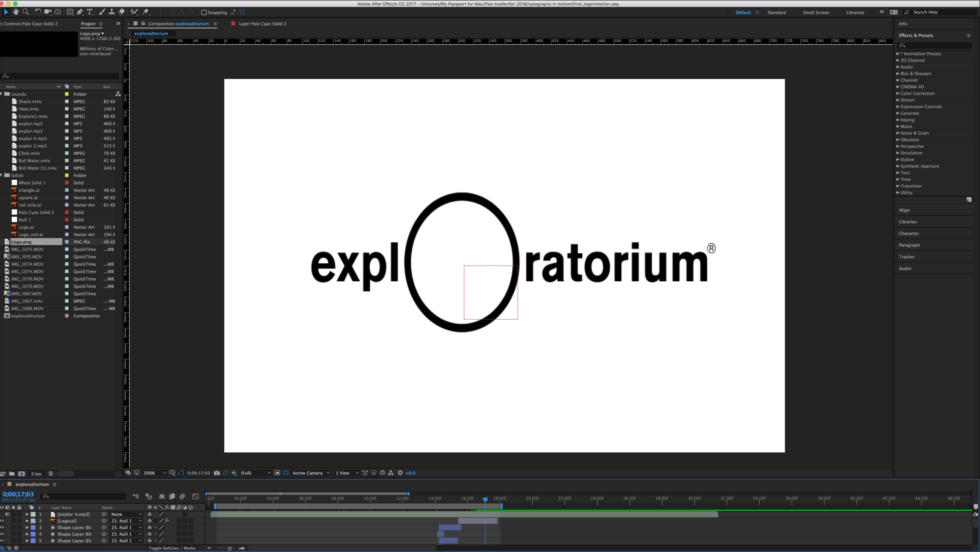Viewport: 980px width, 552px height.
Task: Select the Roto Brush tool
Action: [134, 12]
